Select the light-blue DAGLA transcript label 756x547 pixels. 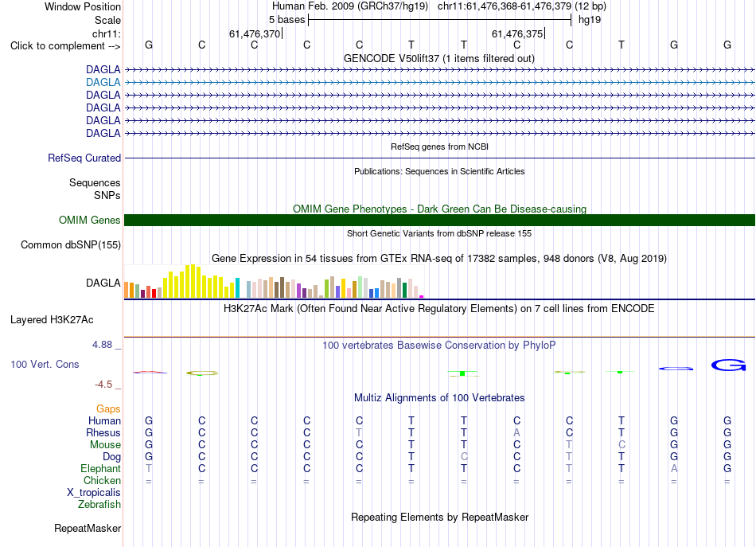[x=103, y=83]
